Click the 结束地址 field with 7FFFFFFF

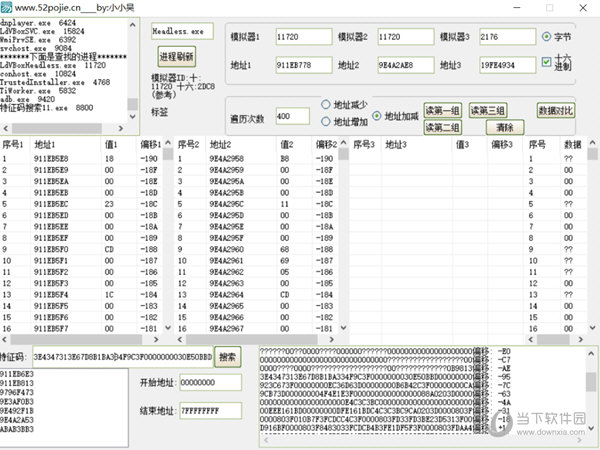point(210,411)
